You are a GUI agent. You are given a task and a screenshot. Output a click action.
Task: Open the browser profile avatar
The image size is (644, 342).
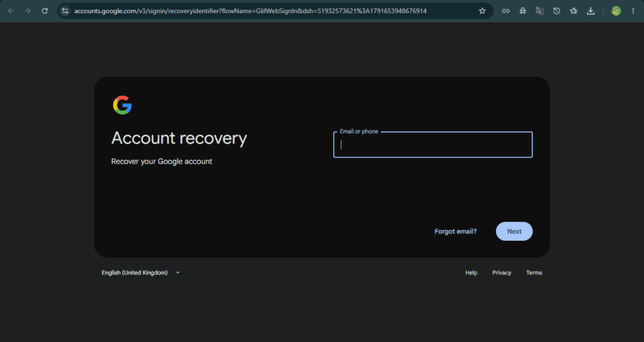616,11
